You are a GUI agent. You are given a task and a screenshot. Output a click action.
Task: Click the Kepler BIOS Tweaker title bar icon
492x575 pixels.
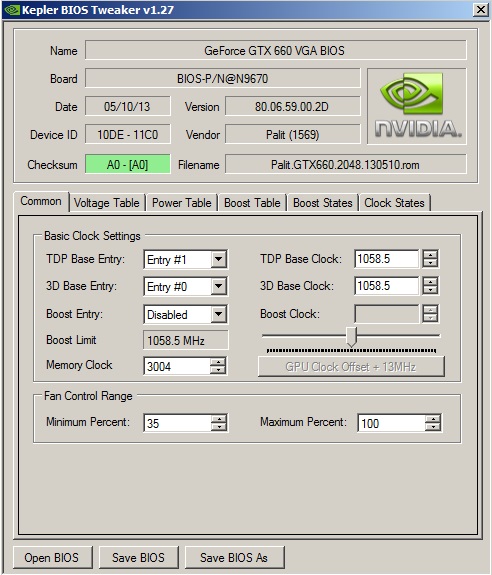pyautogui.click(x=12, y=10)
